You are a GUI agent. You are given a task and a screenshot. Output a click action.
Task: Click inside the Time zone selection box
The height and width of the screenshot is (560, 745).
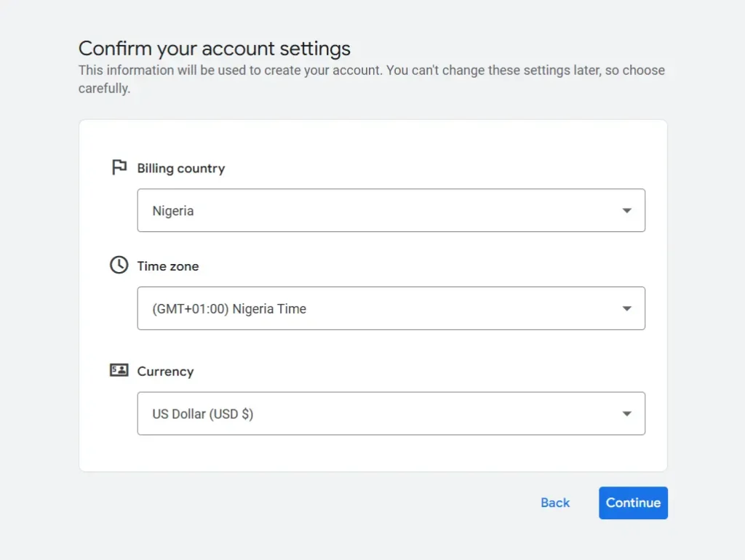(391, 308)
